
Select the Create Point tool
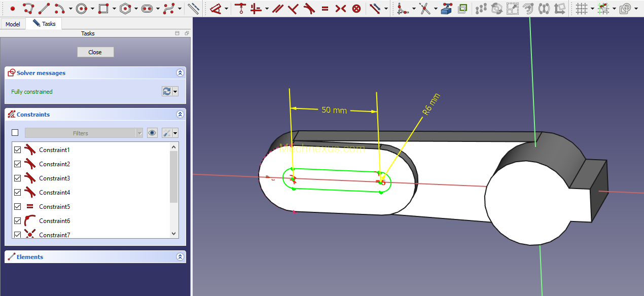[13, 9]
